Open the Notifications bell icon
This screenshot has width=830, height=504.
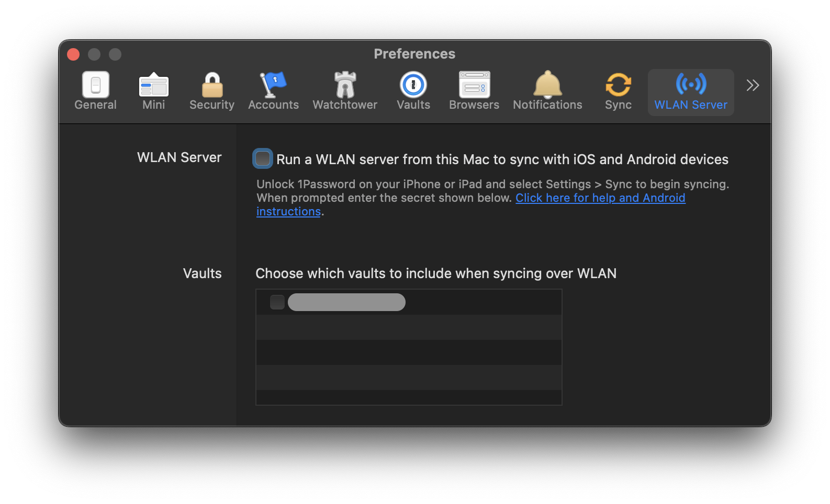point(547,85)
